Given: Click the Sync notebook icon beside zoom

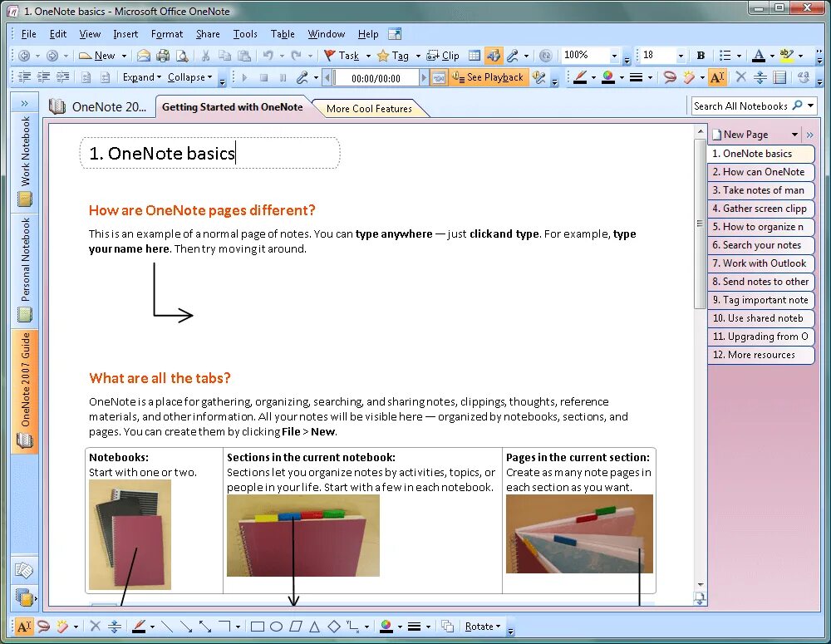Looking at the screenshot, I should (545, 56).
